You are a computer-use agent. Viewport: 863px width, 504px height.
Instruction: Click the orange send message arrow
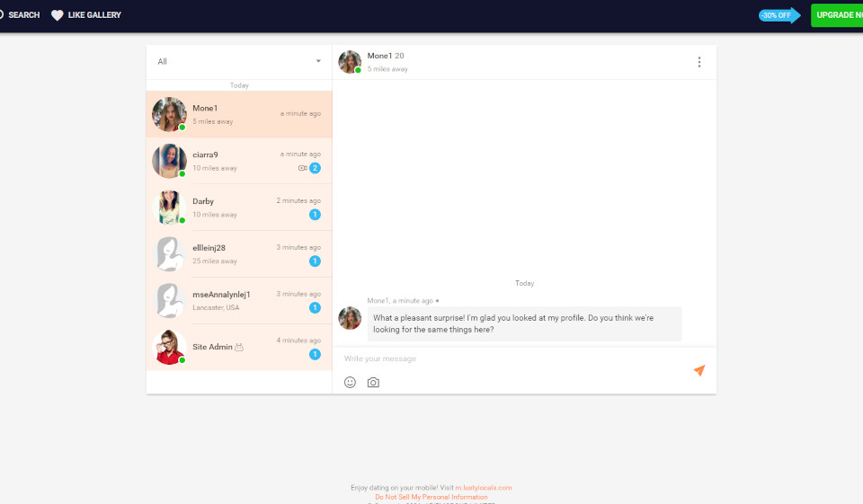coord(698,370)
